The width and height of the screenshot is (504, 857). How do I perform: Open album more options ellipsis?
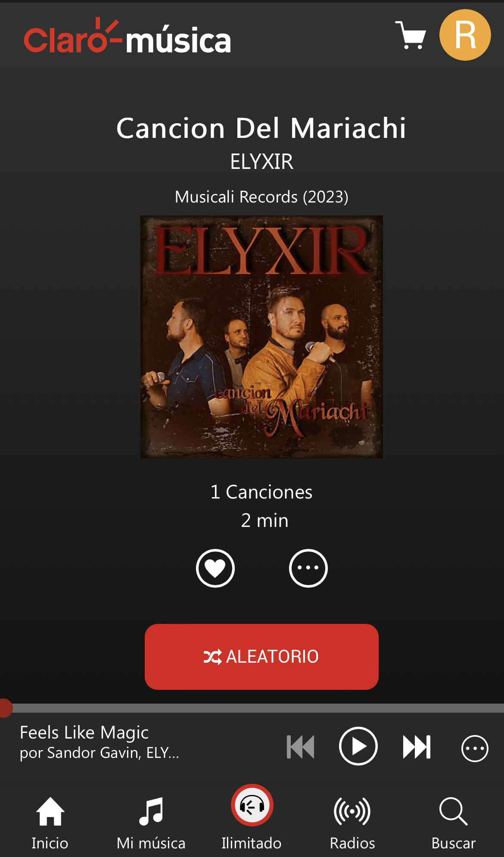pyautogui.click(x=308, y=568)
